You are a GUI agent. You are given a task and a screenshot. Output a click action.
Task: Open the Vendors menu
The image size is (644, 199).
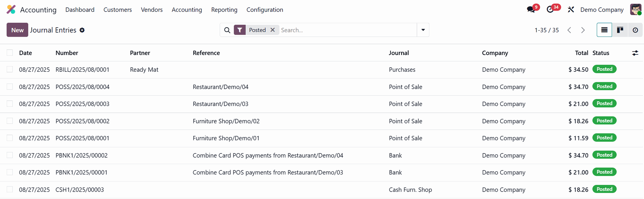click(152, 10)
